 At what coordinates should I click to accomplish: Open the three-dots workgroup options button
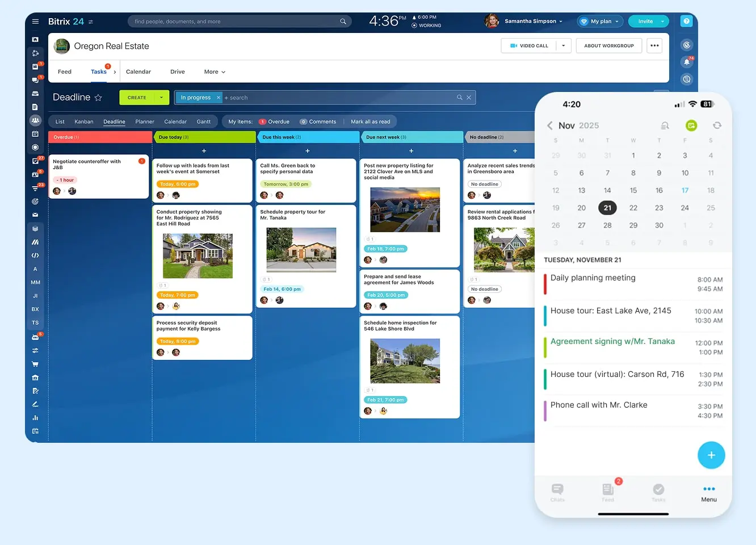pyautogui.click(x=654, y=46)
